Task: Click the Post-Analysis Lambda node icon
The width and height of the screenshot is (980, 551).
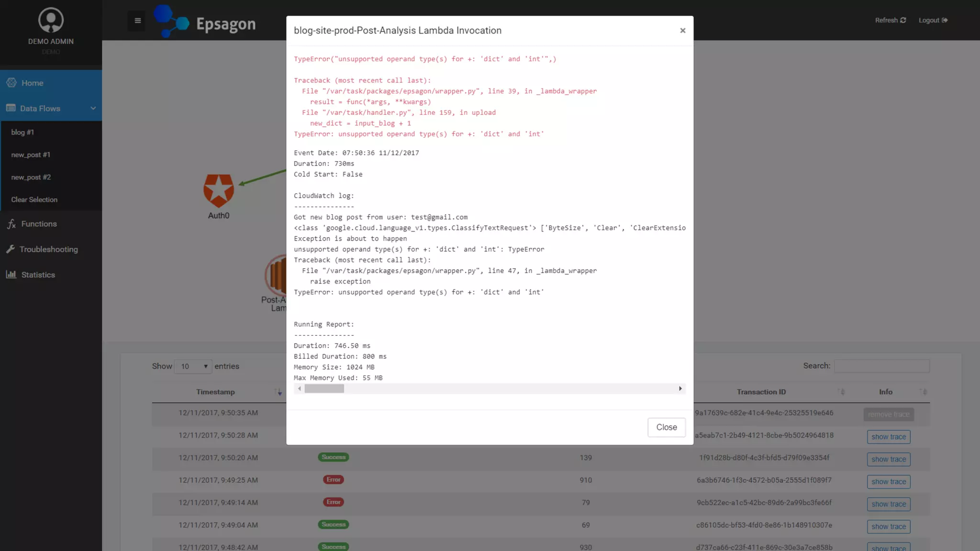Action: [277, 275]
